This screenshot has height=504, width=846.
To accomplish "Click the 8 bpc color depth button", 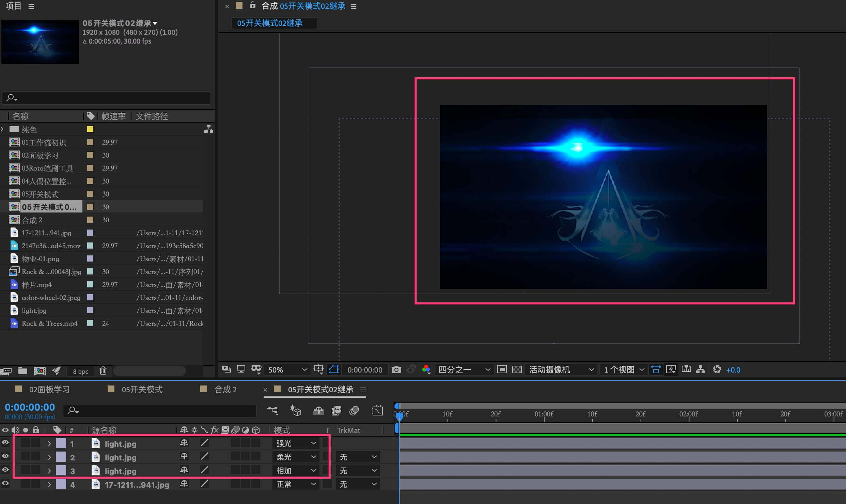I will 80,372.
